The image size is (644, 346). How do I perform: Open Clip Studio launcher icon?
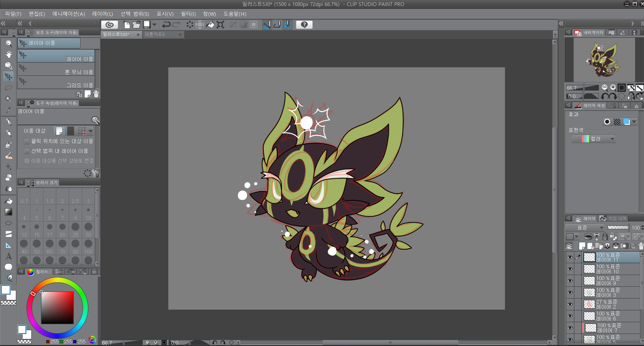coord(109,25)
